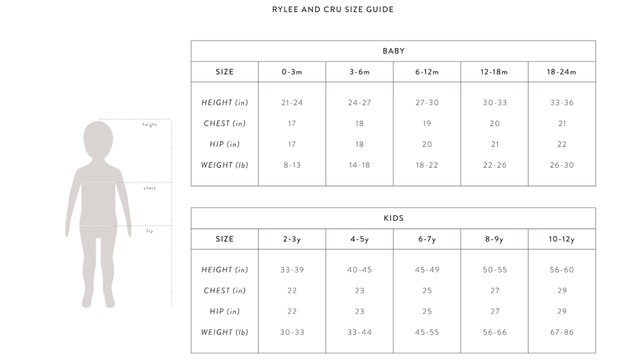
Task: Click the kids table WEIGHT (lb) row label
Action: tap(225, 332)
